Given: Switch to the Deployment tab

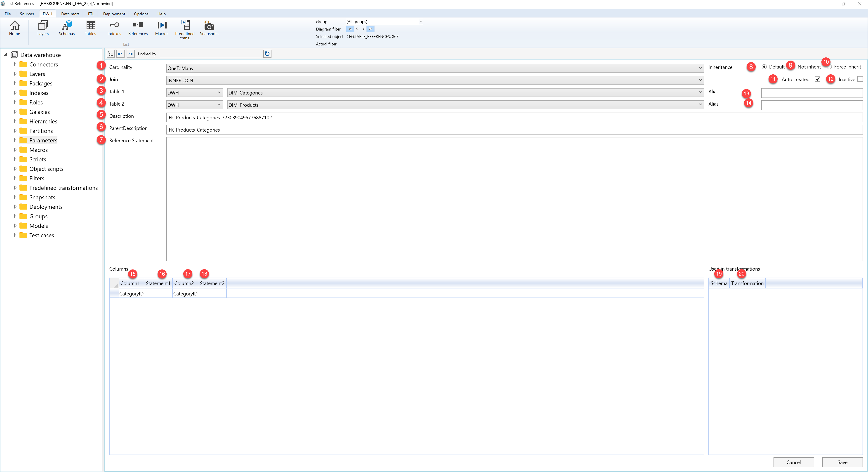Looking at the screenshot, I should (x=114, y=14).
